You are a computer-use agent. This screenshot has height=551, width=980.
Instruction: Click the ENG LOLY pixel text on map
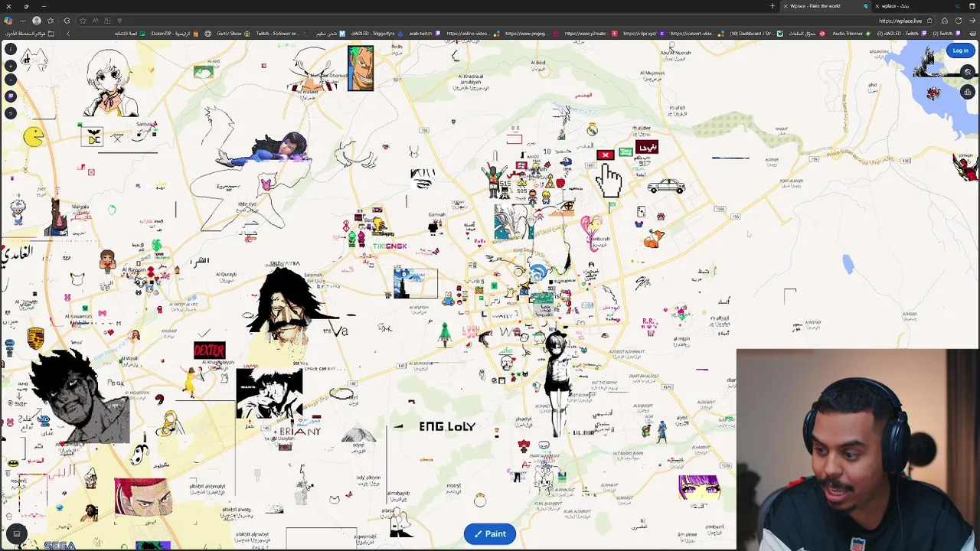click(447, 426)
